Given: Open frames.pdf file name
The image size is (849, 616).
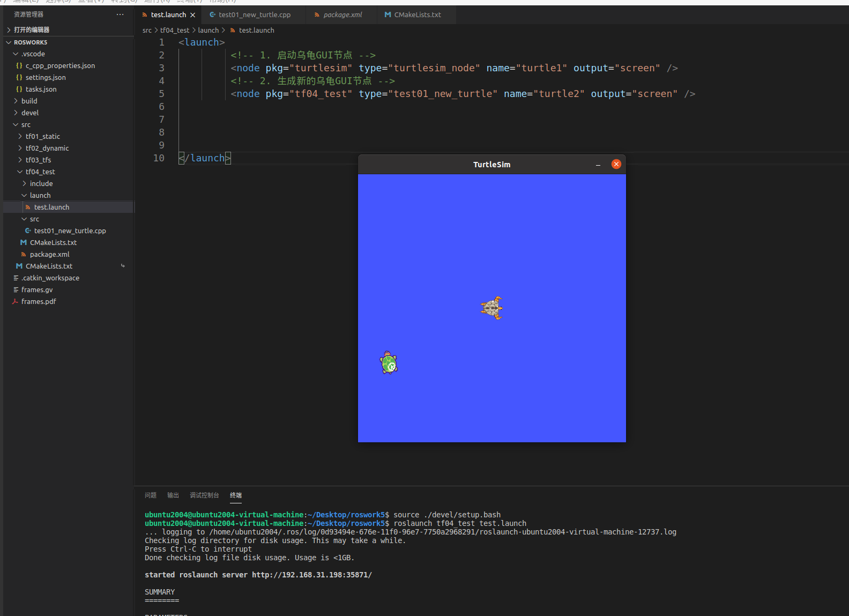Looking at the screenshot, I should (x=39, y=301).
